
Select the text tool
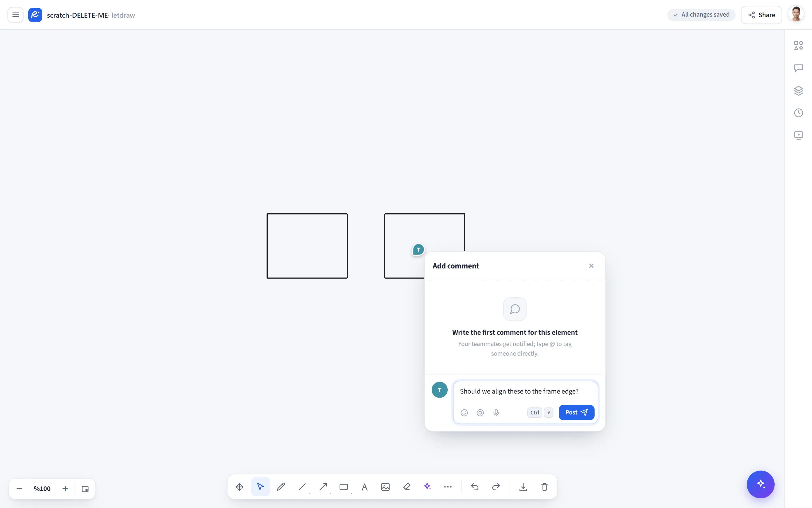pos(364,487)
